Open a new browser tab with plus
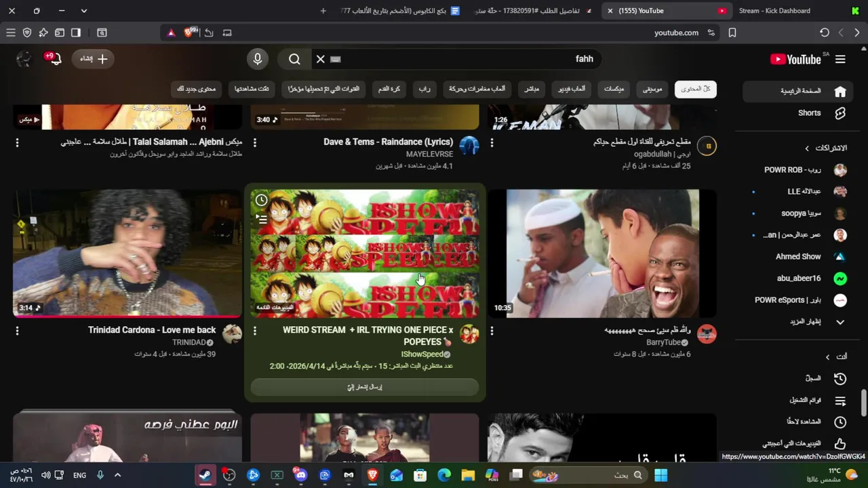The height and width of the screenshot is (488, 868). point(323,11)
